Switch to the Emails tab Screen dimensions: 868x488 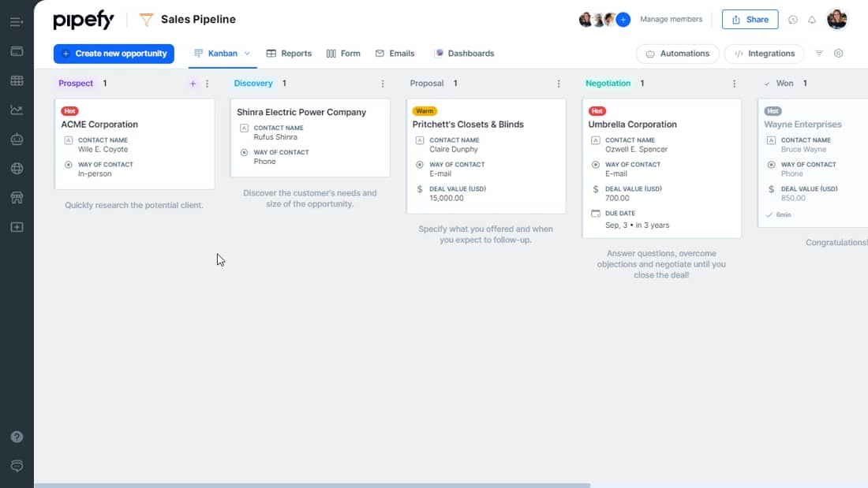point(395,54)
